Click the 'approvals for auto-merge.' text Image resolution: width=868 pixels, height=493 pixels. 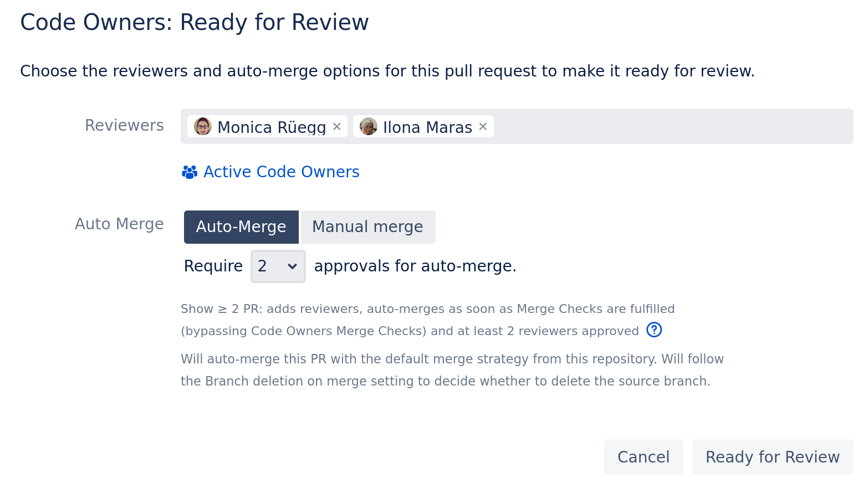click(415, 266)
